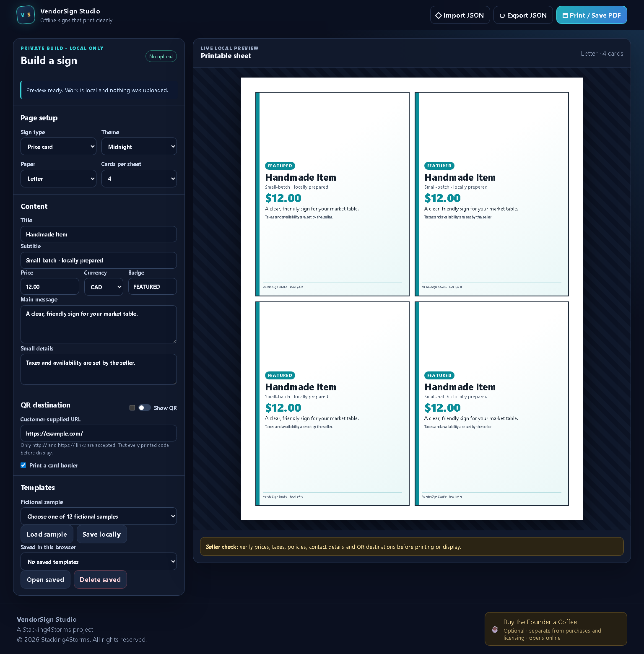Click the "© 2026 Stacking4Storms" copyright line
Viewport: 644px width, 654px height.
click(82, 639)
